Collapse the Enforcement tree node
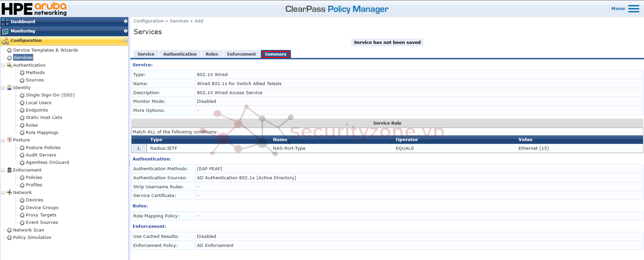Viewport: 644px width, 260px height. [3, 170]
